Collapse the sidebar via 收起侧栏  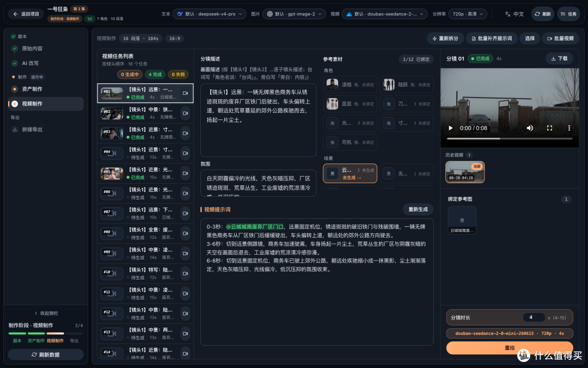46,313
